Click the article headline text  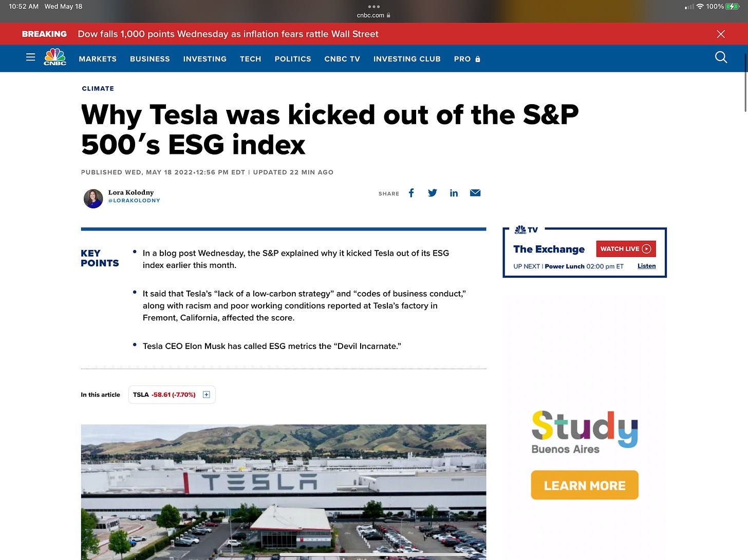pos(330,129)
